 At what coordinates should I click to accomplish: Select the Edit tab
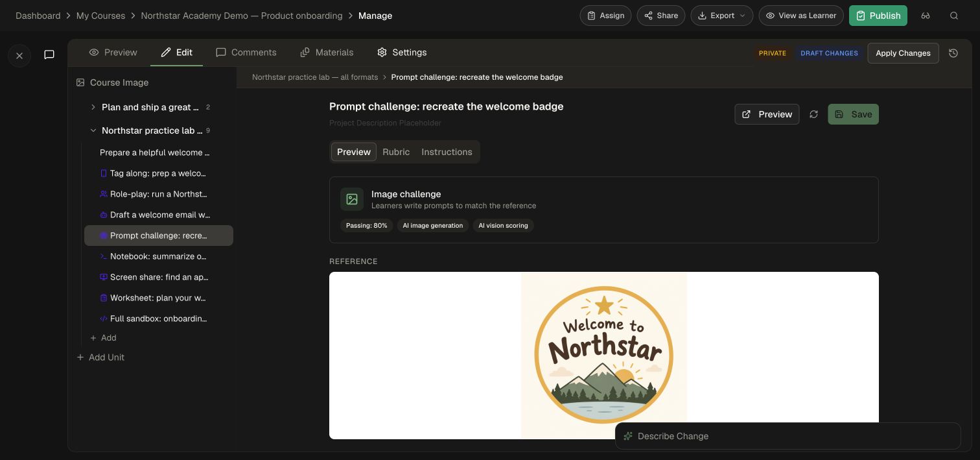pyautogui.click(x=176, y=53)
